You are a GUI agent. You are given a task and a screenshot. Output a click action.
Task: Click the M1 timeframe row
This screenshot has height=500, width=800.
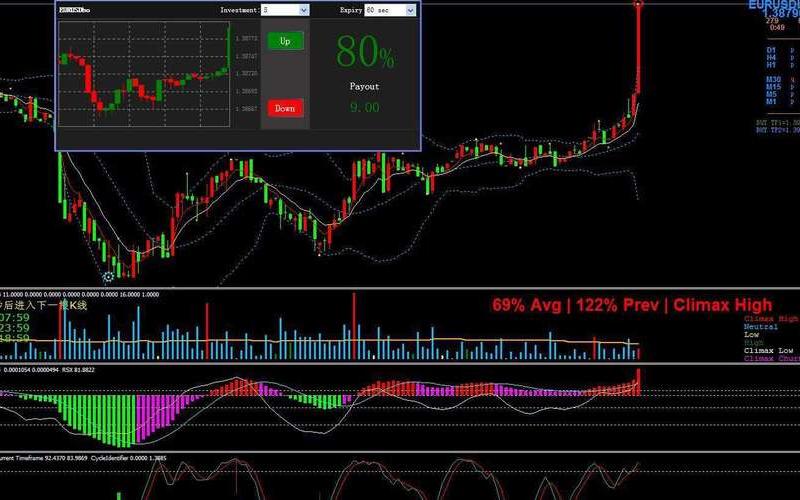[781, 102]
